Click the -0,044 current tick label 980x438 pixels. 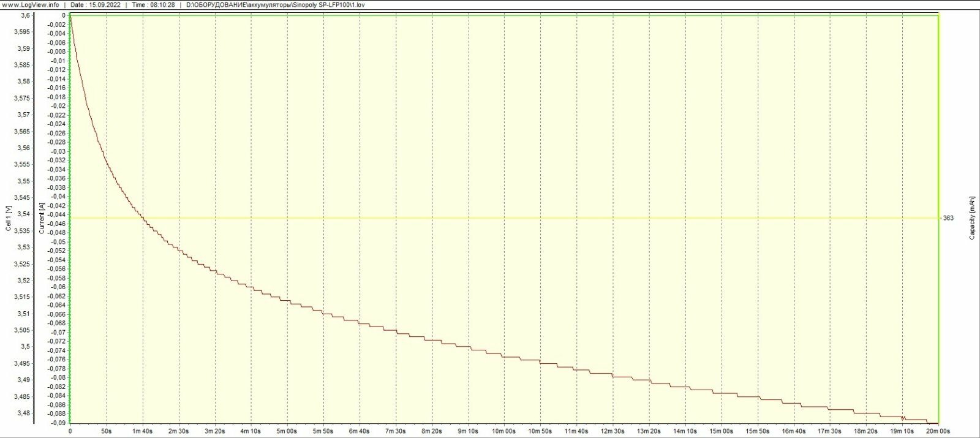(x=57, y=214)
